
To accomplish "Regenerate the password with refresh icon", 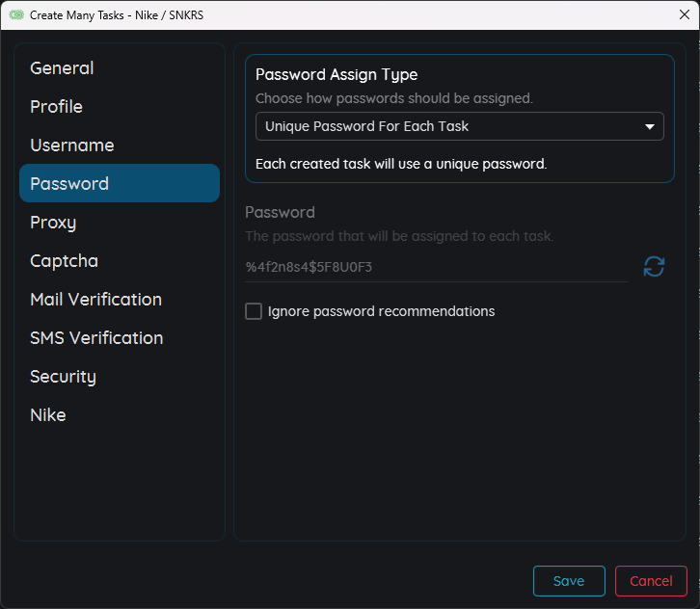I will click(x=654, y=267).
